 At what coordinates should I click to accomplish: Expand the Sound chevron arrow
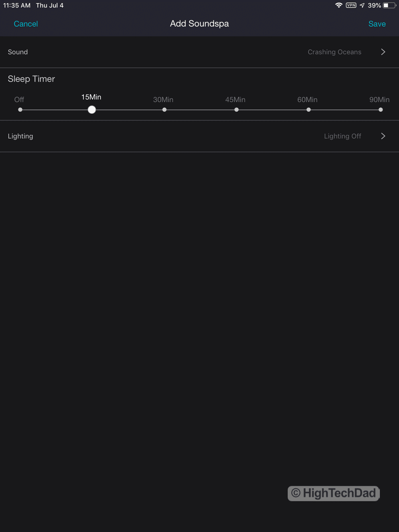383,52
